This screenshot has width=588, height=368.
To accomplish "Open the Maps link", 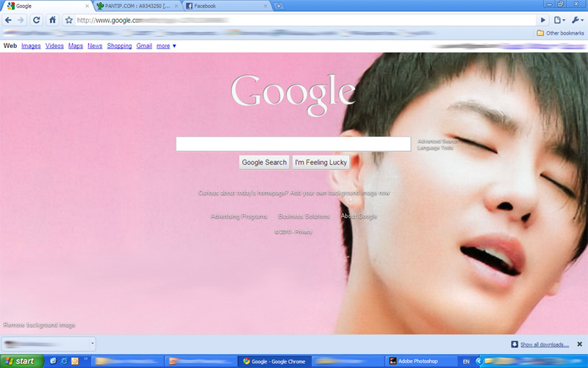I will [x=76, y=46].
